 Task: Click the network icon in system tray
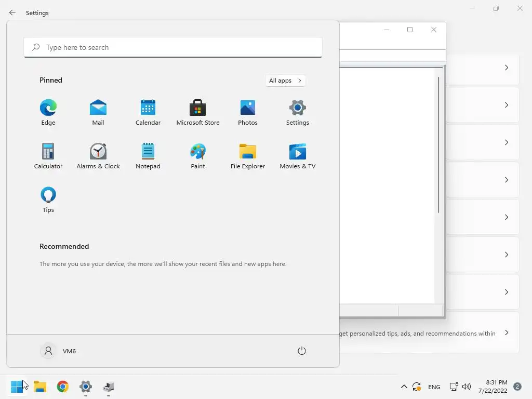454,387
